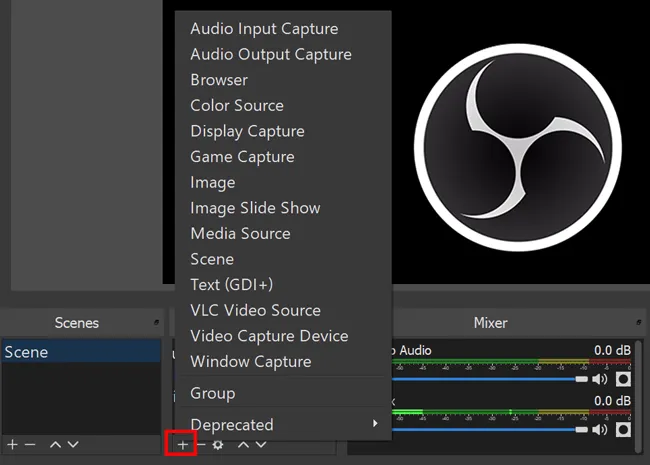Remove selected source with minus icon
Image resolution: width=650 pixels, height=465 pixels.
[x=201, y=445]
